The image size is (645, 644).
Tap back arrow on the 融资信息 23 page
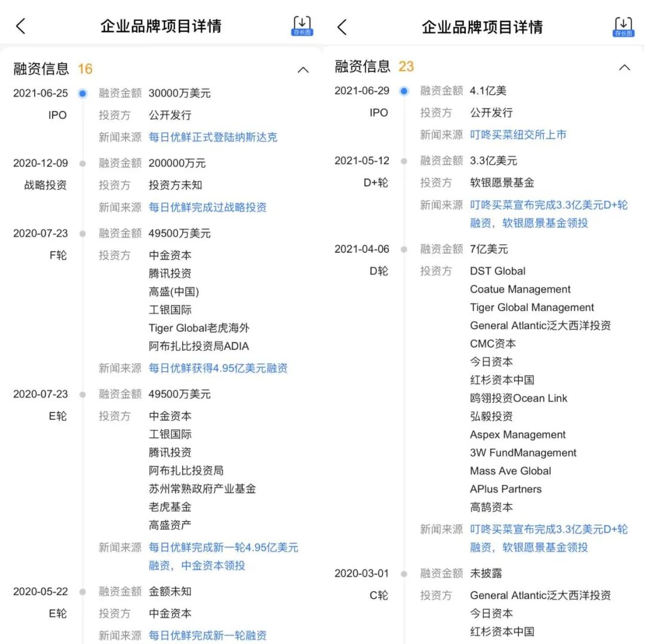[x=342, y=27]
